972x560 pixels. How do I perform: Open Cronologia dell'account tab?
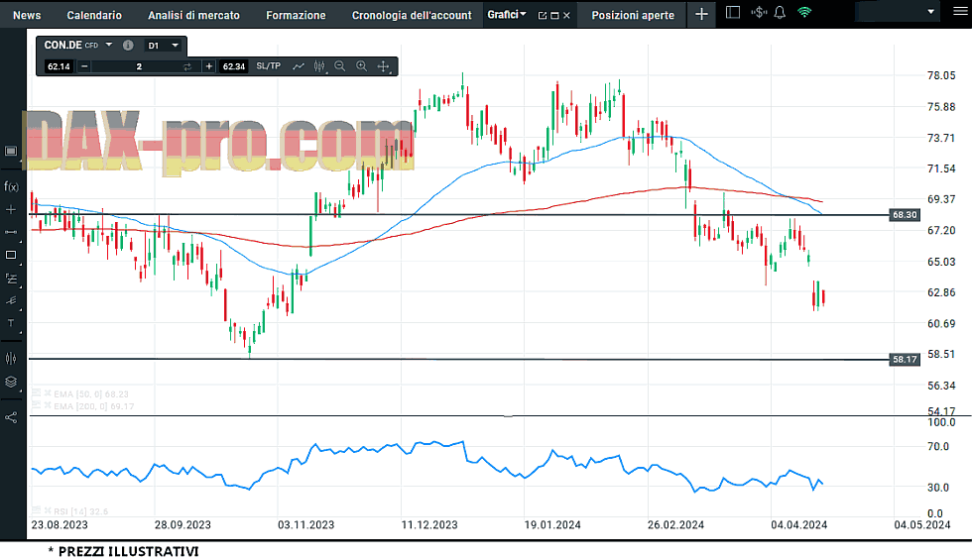click(412, 15)
